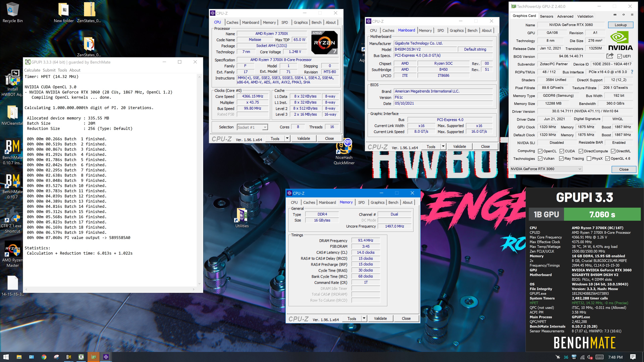Click the HWiNFO tray icon
The height and width of the screenshot is (362, 644).
574,357
